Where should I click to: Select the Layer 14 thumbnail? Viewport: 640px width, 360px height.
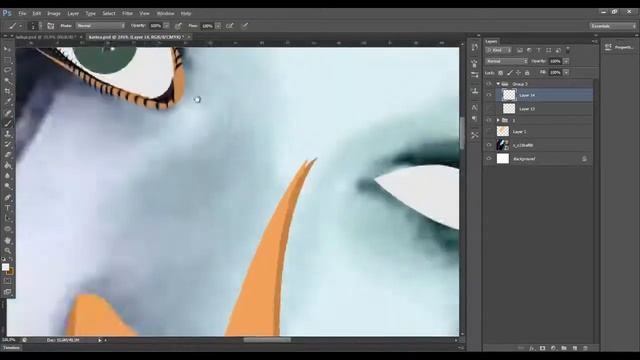509,95
